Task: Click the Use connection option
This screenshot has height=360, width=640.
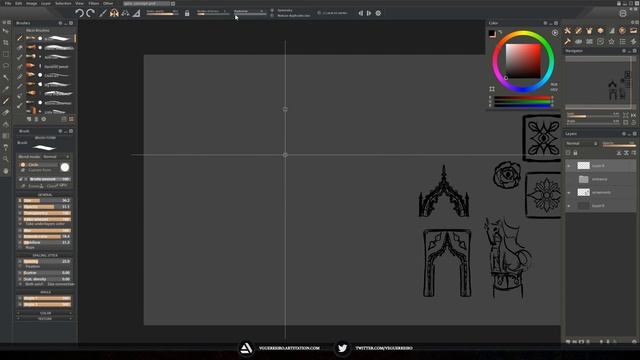Action: [61, 284]
